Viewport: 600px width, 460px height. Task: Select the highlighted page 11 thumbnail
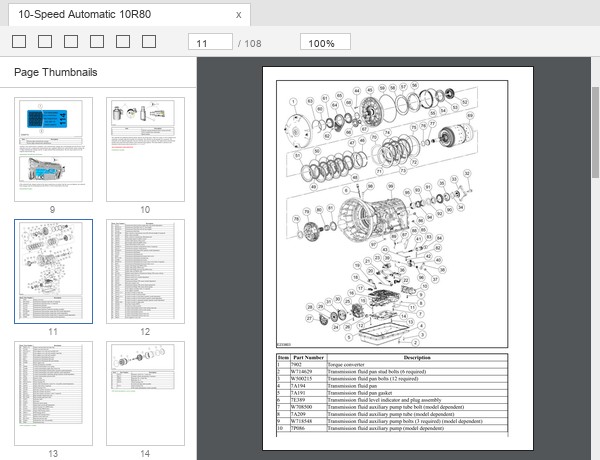coord(54,271)
